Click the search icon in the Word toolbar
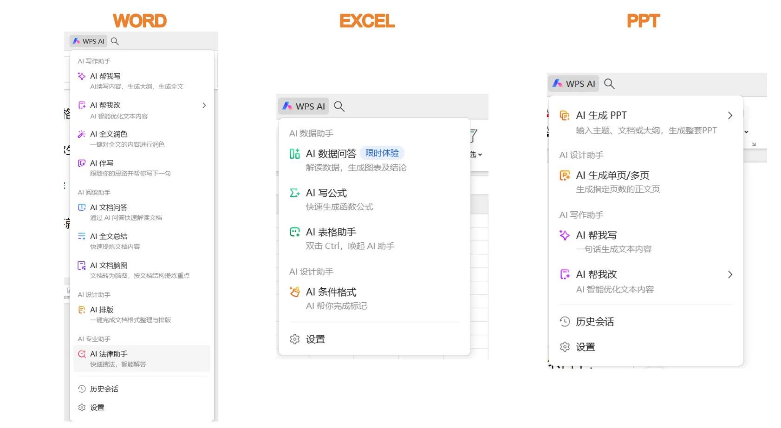 tap(115, 41)
